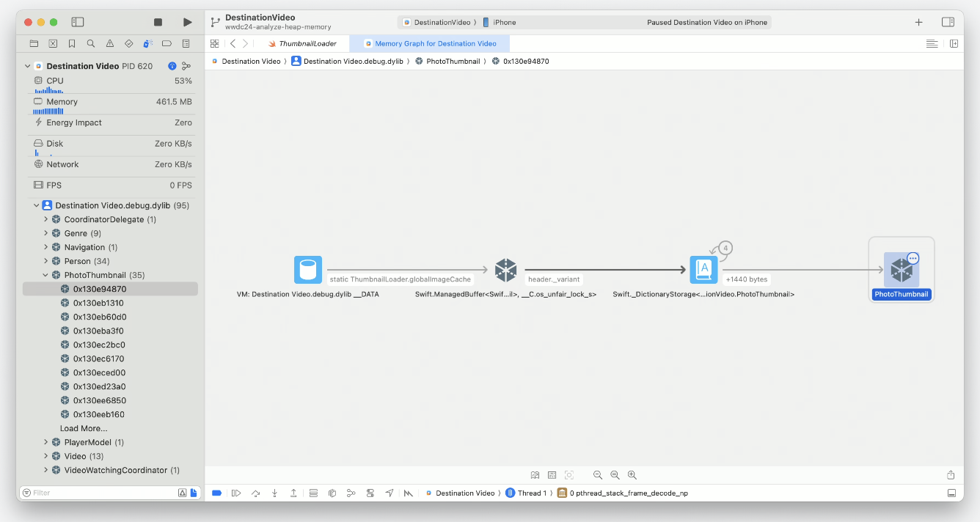Open the editor options lines menu
The width and height of the screenshot is (980, 522).
click(x=932, y=43)
